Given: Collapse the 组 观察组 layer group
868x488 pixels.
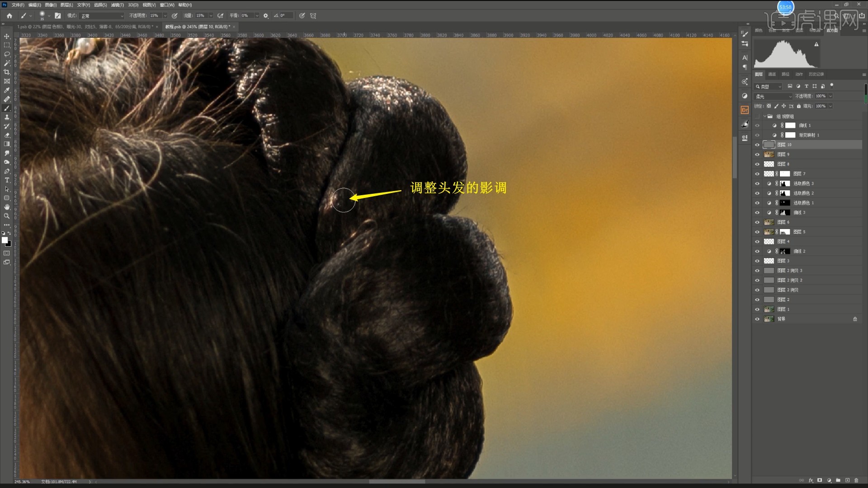Looking at the screenshot, I should pos(764,116).
